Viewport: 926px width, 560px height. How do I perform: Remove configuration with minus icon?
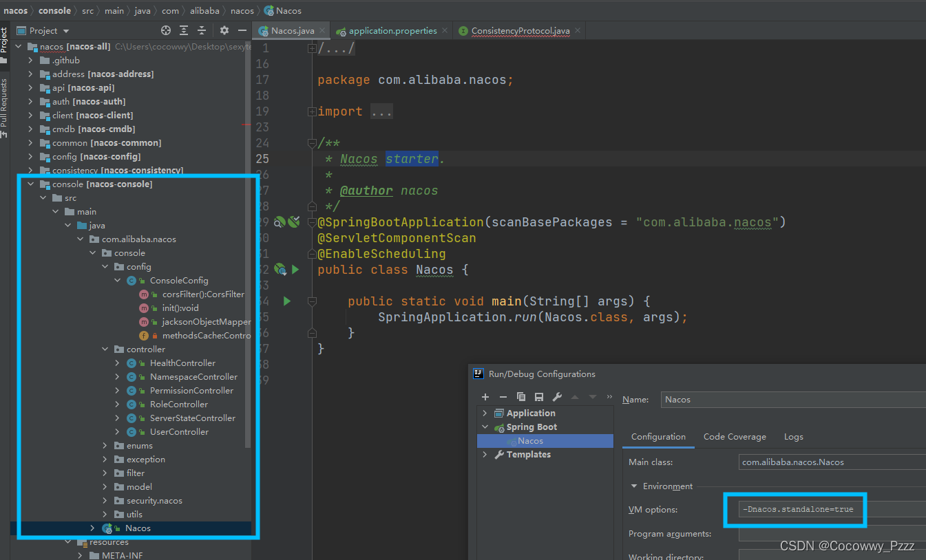coord(503,397)
